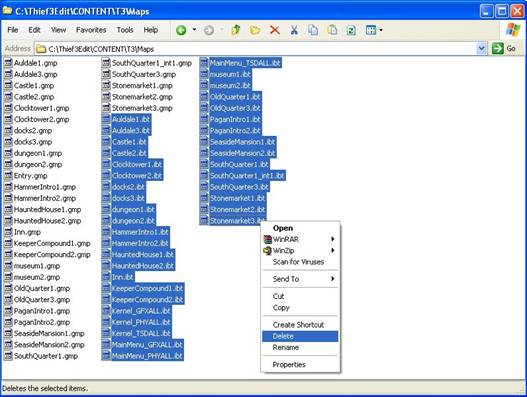Click the Auldale1.ibt file icon
This screenshot has height=397, width=527.
tap(106, 119)
